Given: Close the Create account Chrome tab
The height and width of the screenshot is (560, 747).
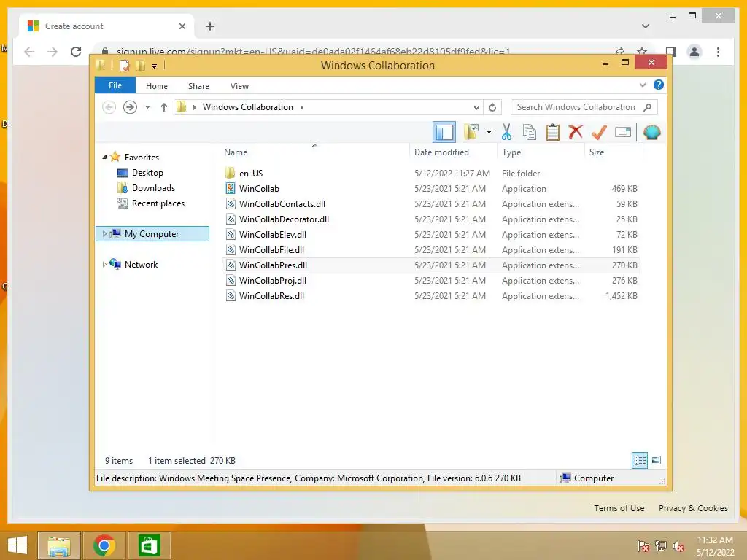Looking at the screenshot, I should tap(182, 26).
